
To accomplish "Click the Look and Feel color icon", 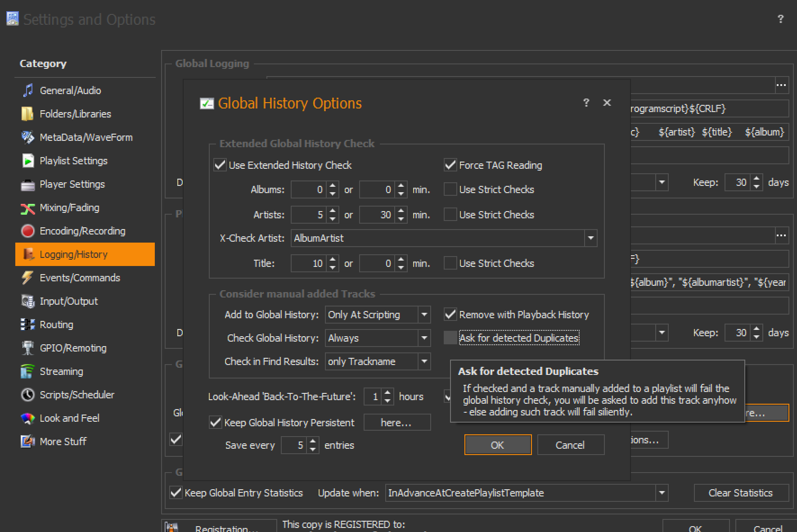I will 28,418.
